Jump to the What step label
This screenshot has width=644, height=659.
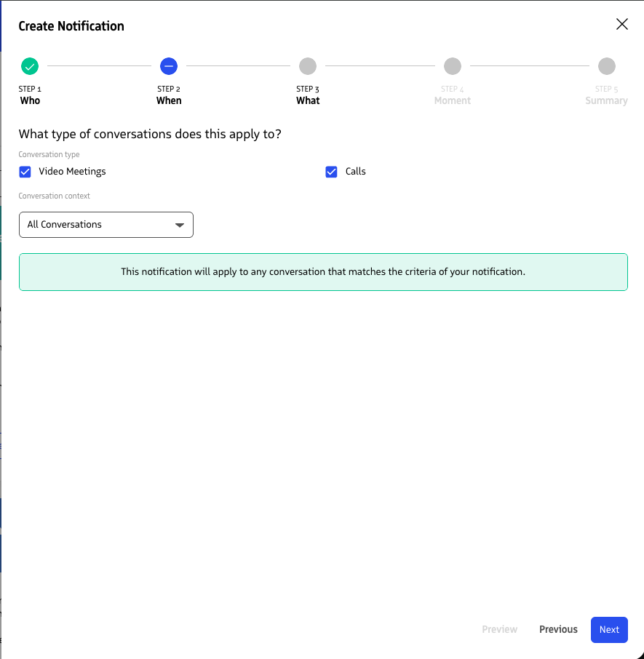pyautogui.click(x=308, y=100)
